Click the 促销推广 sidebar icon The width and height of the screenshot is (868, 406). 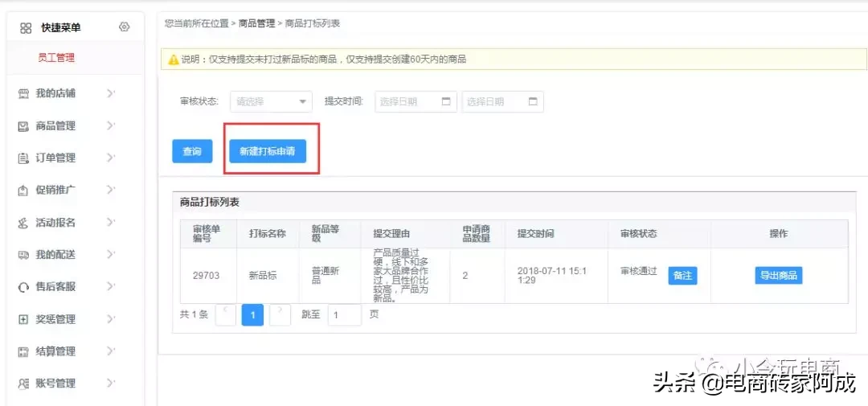pyautogui.click(x=23, y=191)
